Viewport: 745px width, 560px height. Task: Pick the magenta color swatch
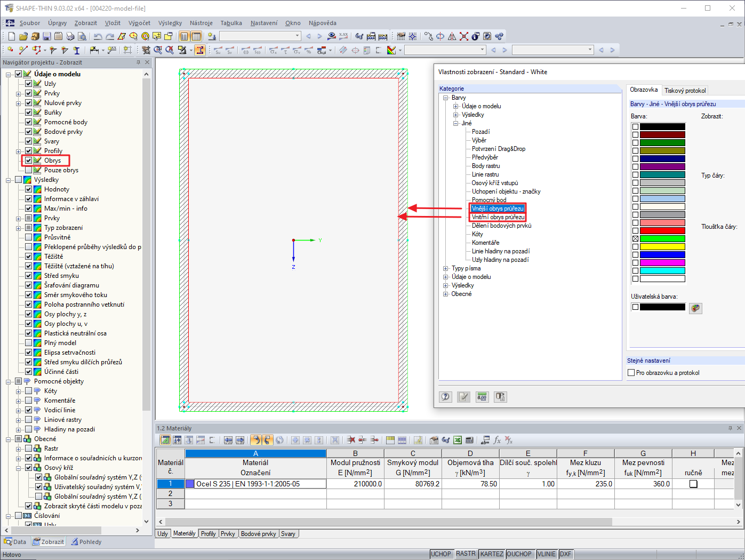(x=662, y=263)
